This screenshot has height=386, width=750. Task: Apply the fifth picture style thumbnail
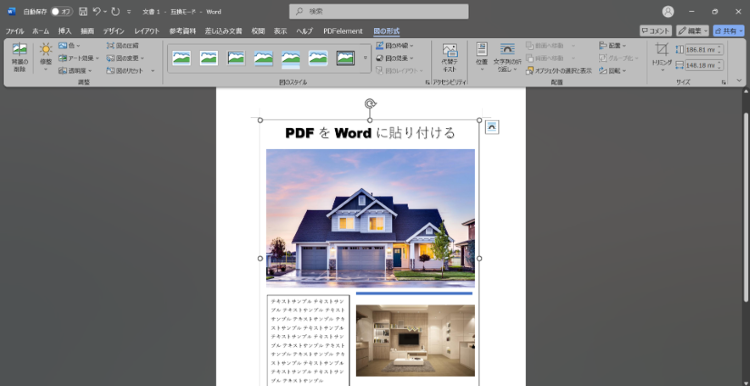click(291, 58)
